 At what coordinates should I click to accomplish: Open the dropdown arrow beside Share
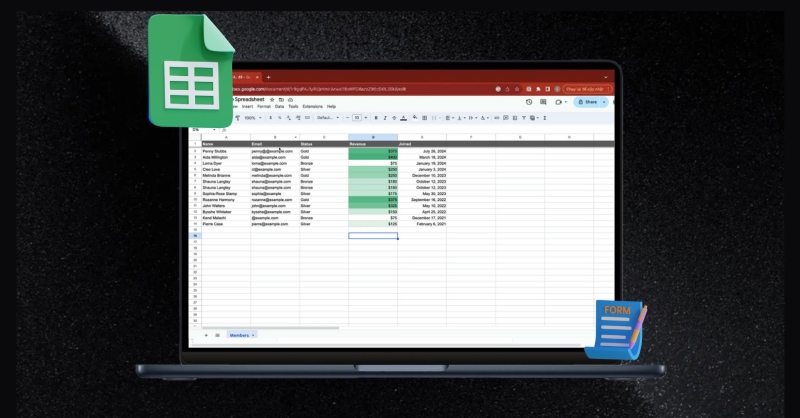(x=604, y=102)
